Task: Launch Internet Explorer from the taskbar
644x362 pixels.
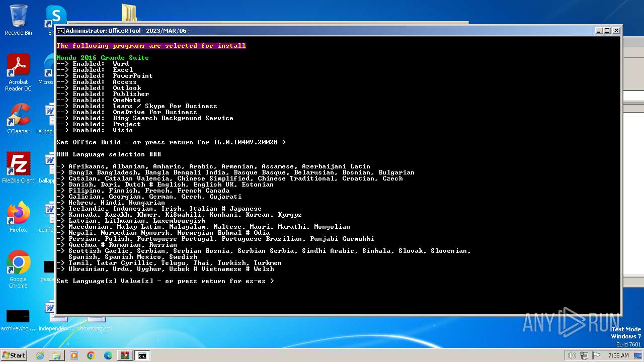Action: (x=40, y=355)
